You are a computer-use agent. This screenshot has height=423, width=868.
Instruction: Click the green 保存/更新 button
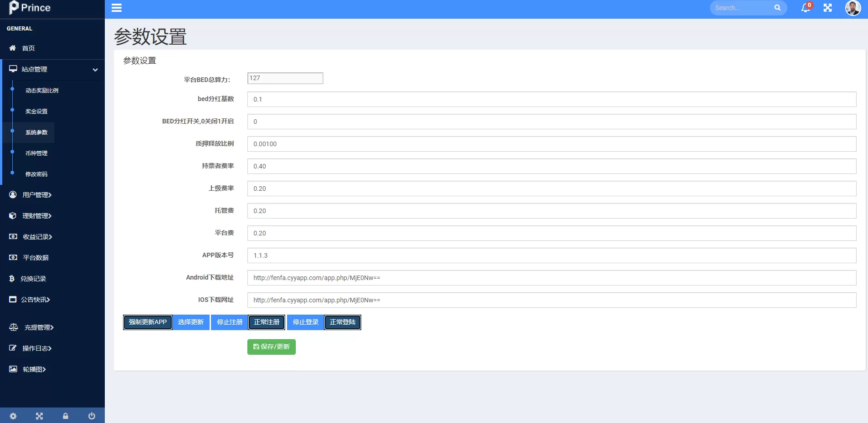[272, 347]
